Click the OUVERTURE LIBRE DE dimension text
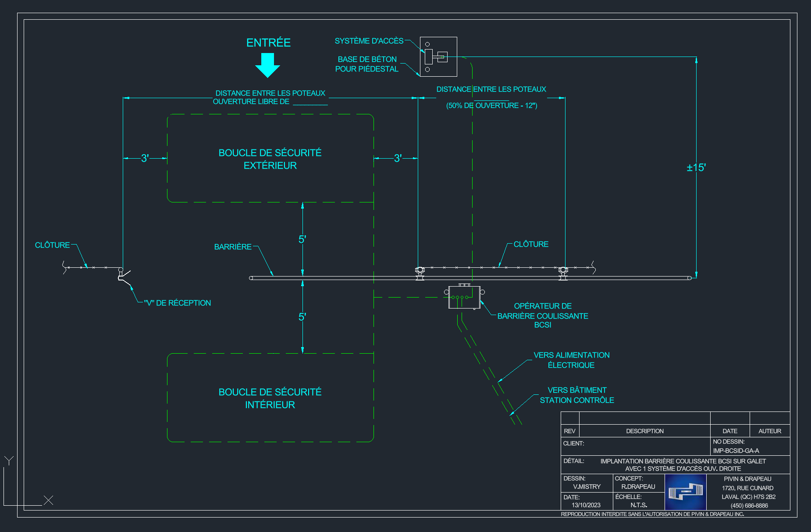811x532 pixels. (x=251, y=102)
